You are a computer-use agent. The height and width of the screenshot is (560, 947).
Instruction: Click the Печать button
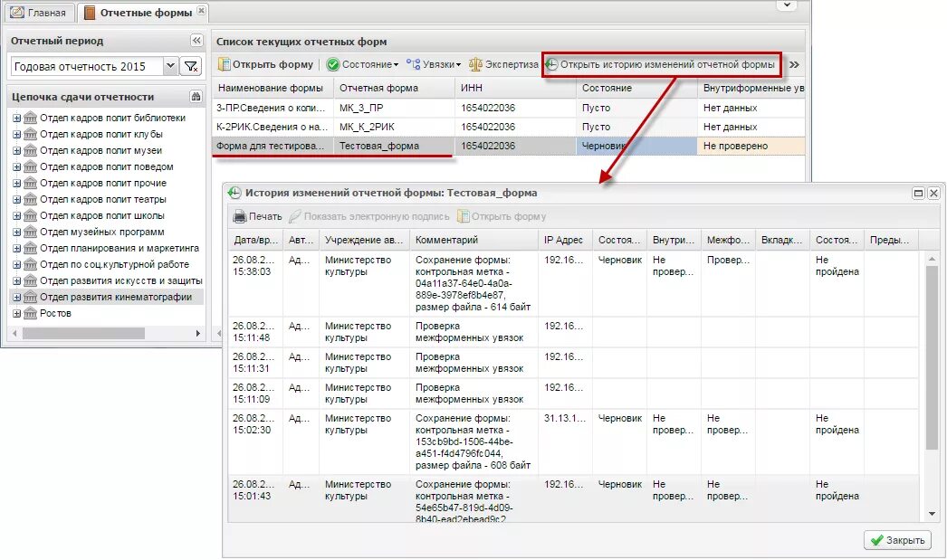[x=258, y=216]
